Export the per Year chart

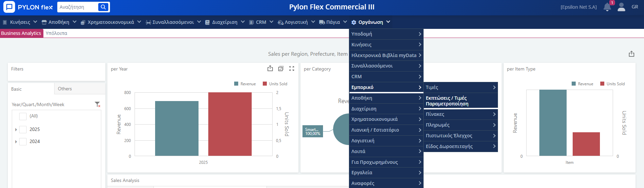point(270,68)
